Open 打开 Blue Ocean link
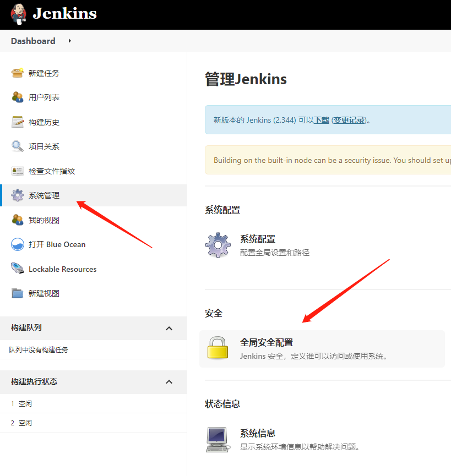 point(57,244)
